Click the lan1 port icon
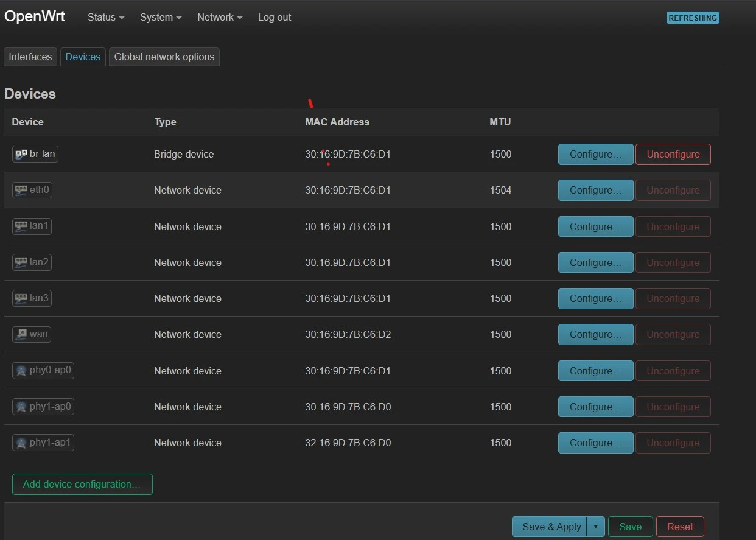The height and width of the screenshot is (540, 756). (21, 226)
